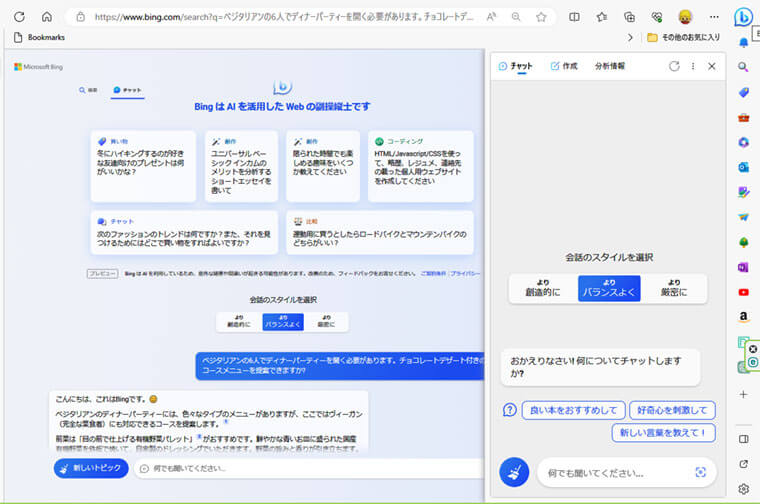Add a new sidebar app with plus

click(x=744, y=394)
